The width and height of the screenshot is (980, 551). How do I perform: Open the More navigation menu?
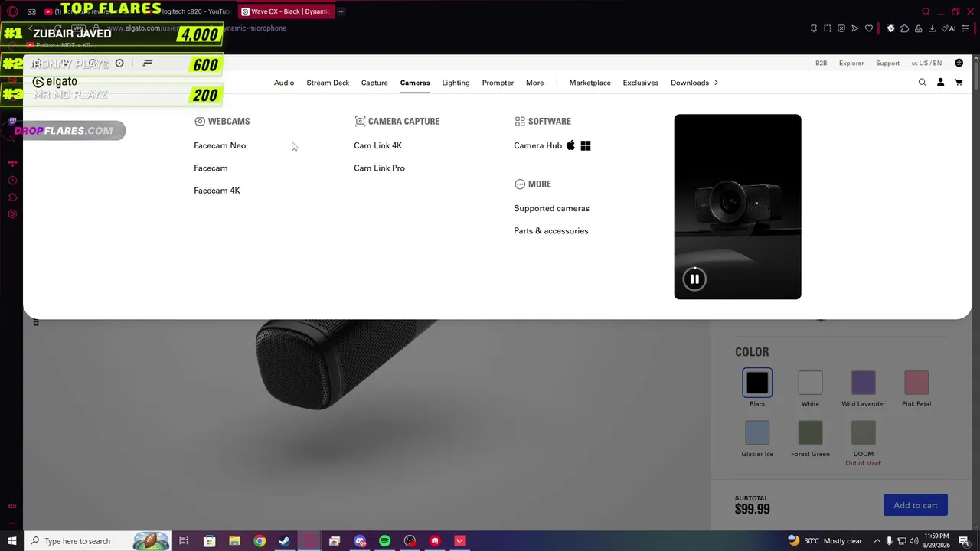click(x=535, y=83)
